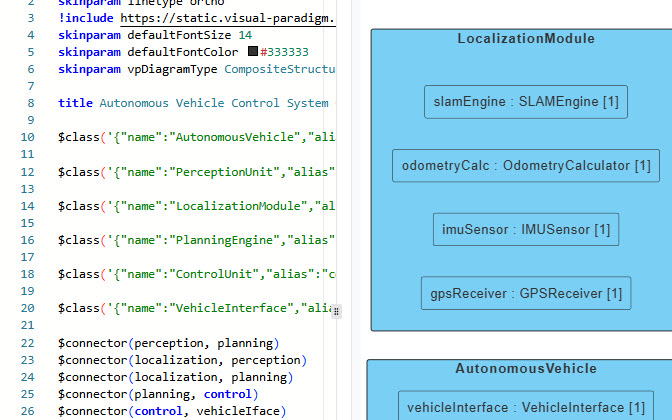This screenshot has width=672, height=420.
Task: Click the $class line naming LocalizationModule
Action: click(196, 206)
